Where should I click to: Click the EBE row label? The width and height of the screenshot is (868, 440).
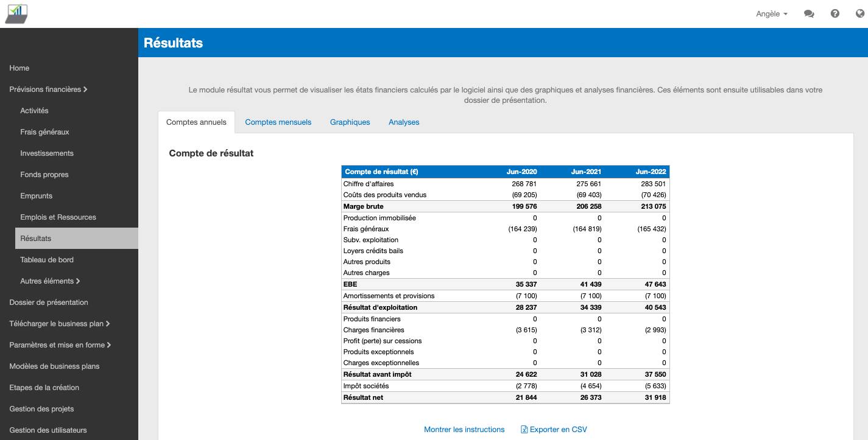pyautogui.click(x=350, y=284)
